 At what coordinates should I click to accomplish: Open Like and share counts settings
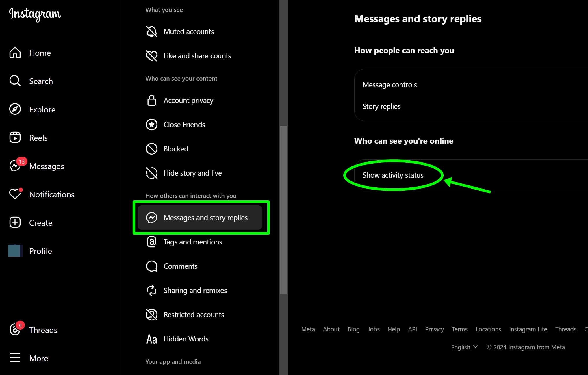click(200, 56)
